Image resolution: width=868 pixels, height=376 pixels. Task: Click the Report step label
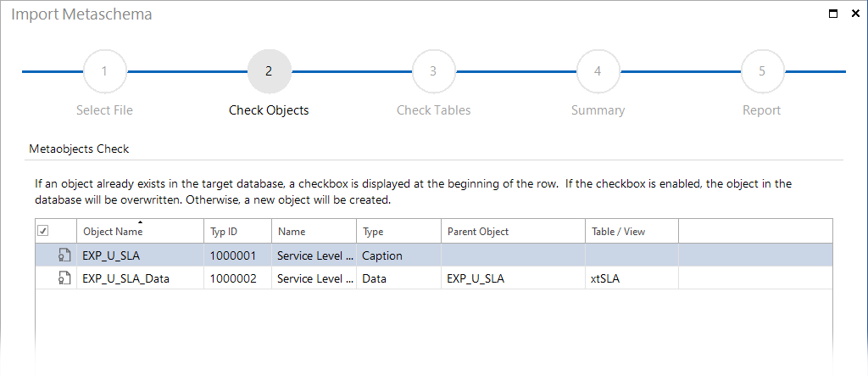(762, 110)
